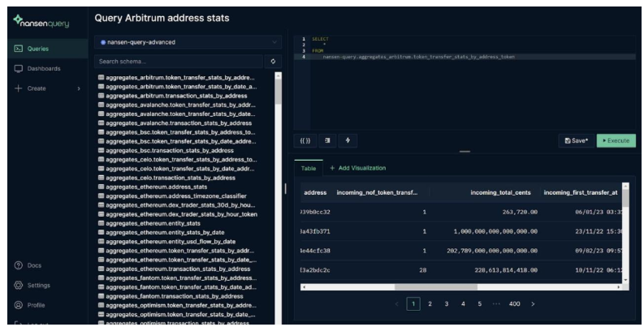Image resolution: width=644 pixels, height=327 pixels.
Task: Go to results page 5
Action: click(479, 304)
